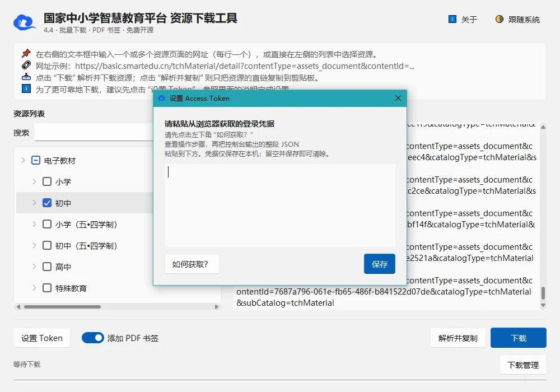This screenshot has width=560, height=392.
Task: Click left arrow of tree horizontal scrollbar
Action: (x=18, y=307)
